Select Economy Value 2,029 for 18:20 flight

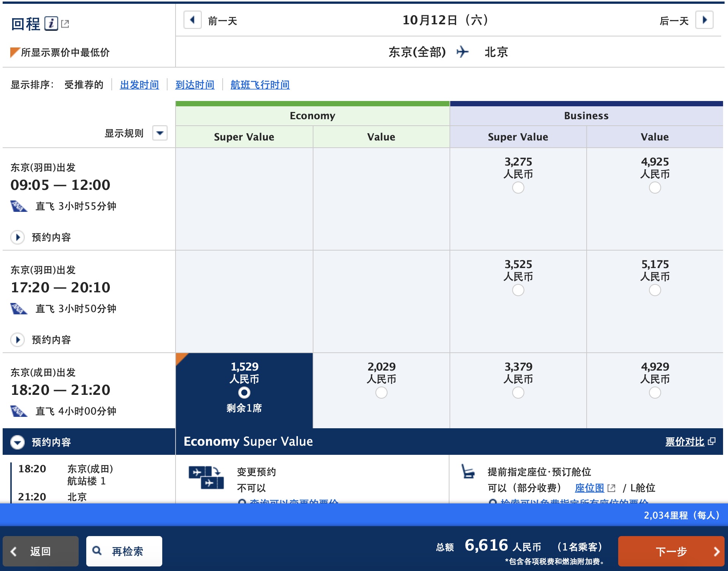pyautogui.click(x=381, y=393)
